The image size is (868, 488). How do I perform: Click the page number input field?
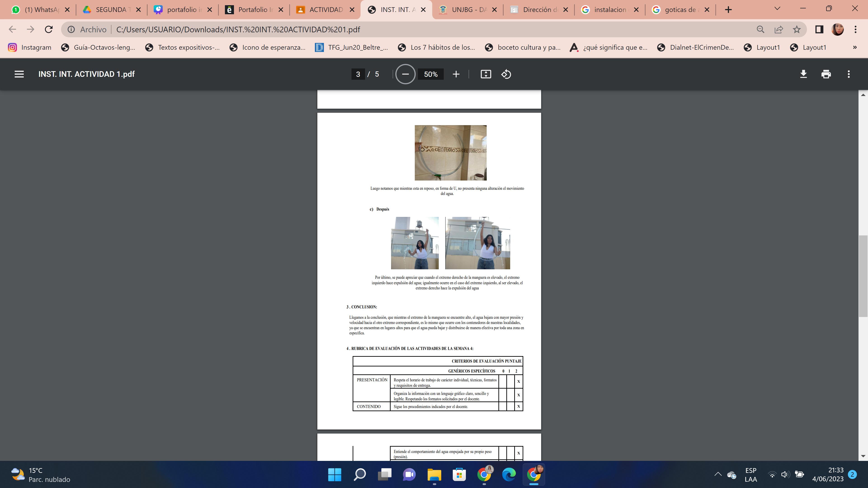coord(358,74)
